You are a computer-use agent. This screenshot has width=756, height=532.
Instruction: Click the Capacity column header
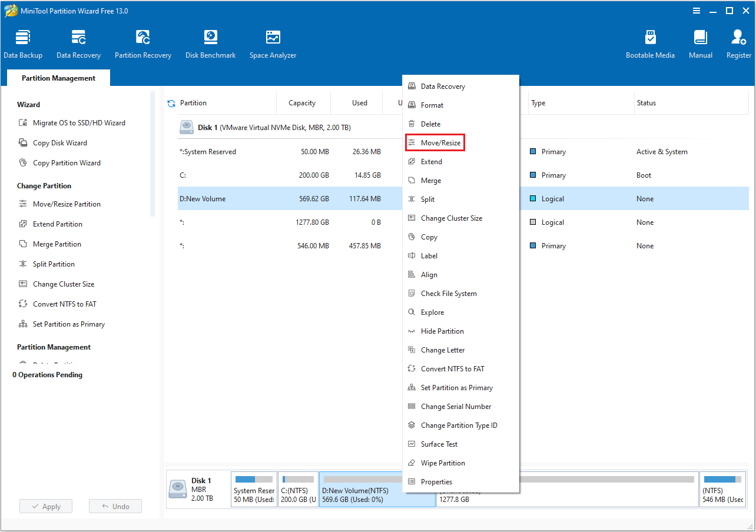click(303, 103)
